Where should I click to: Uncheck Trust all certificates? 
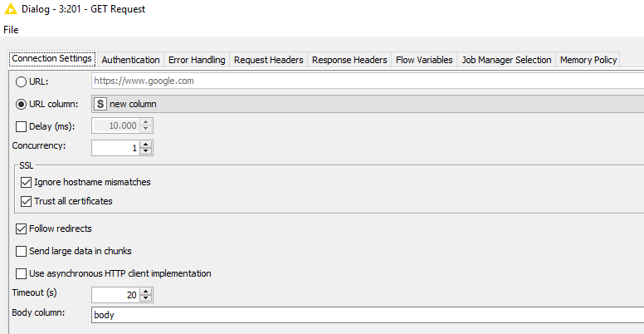tap(26, 201)
